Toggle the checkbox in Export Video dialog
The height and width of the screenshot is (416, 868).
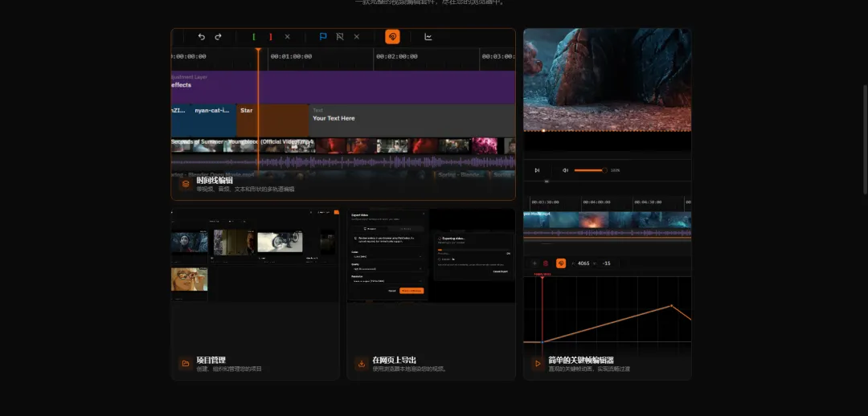355,238
